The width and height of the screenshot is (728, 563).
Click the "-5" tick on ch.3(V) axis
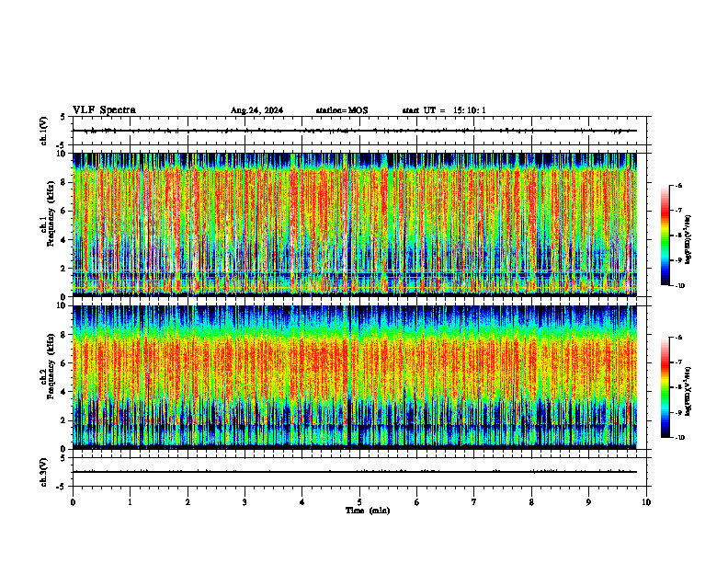[62, 487]
